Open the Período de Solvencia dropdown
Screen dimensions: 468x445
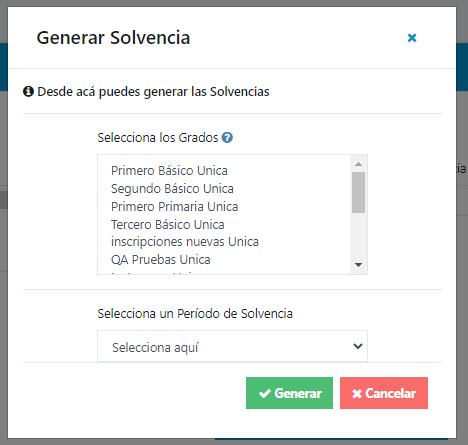pos(232,346)
